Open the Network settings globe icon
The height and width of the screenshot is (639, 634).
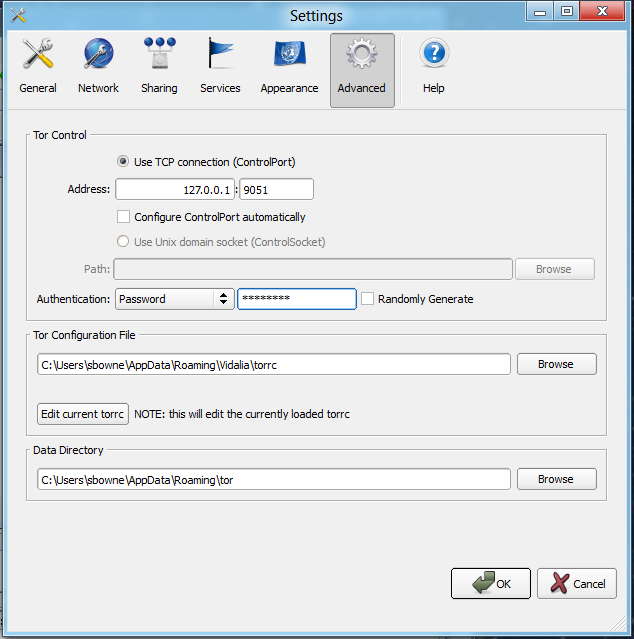click(98, 54)
